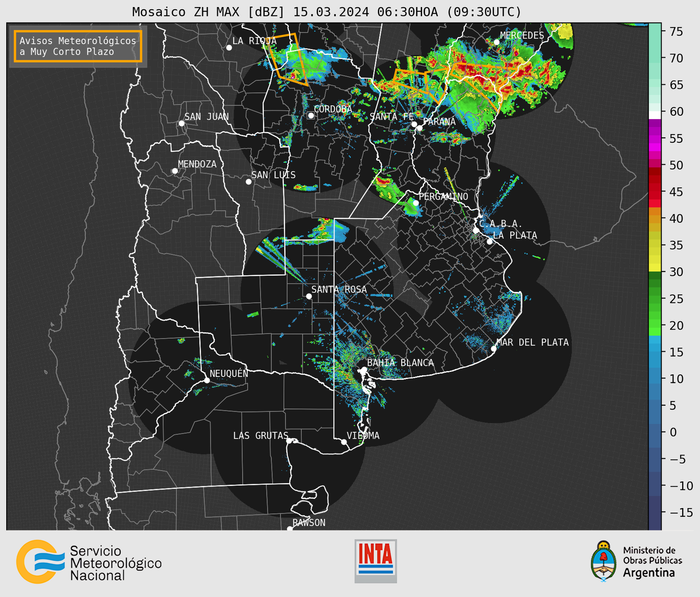Click the PERGAMINO label text
This screenshot has height=597, width=700.
pos(444,196)
